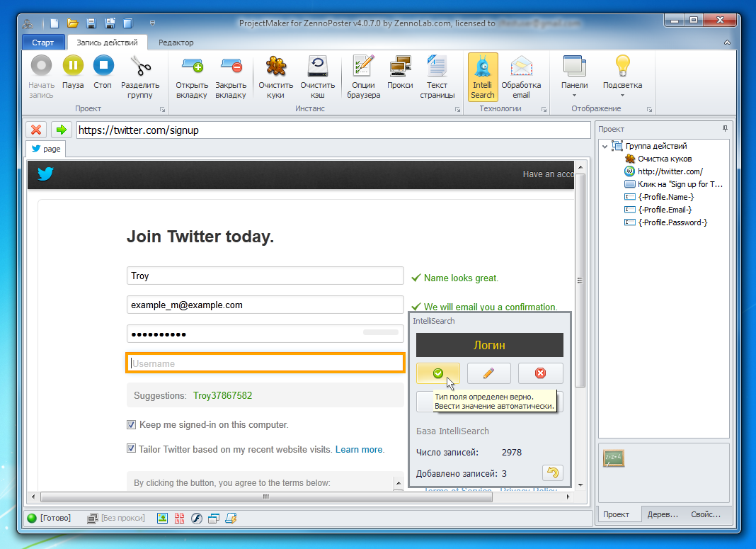Click the chalkboard icon below project tree
Screen dimensions: 756x549
click(x=613, y=458)
